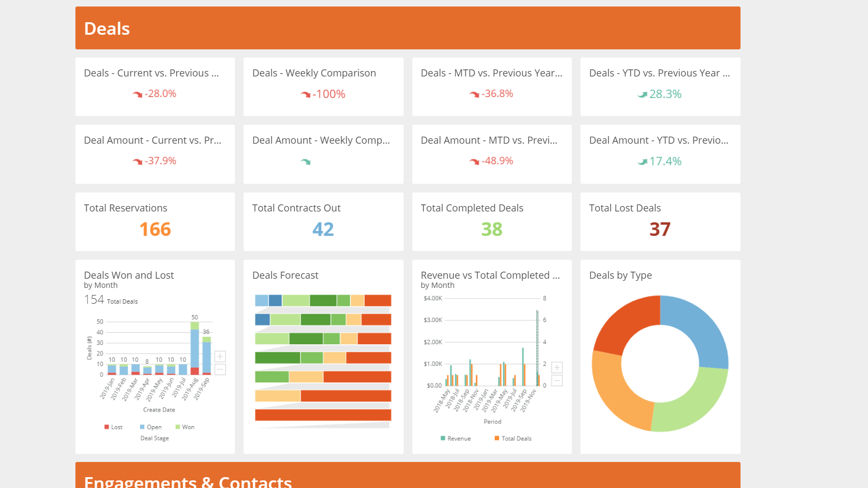
Task: Click the zoom in (+) icon on Deals Won chart
Action: [220, 356]
